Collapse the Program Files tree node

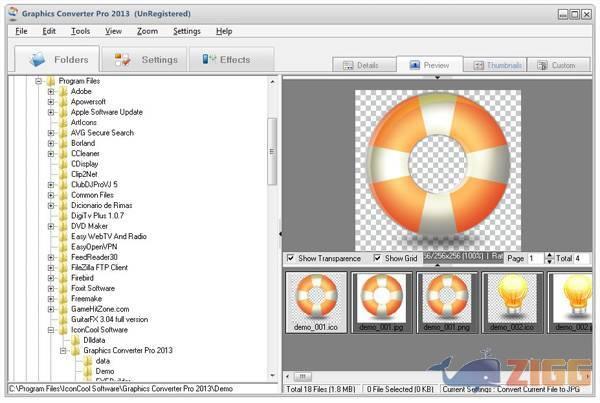point(39,80)
